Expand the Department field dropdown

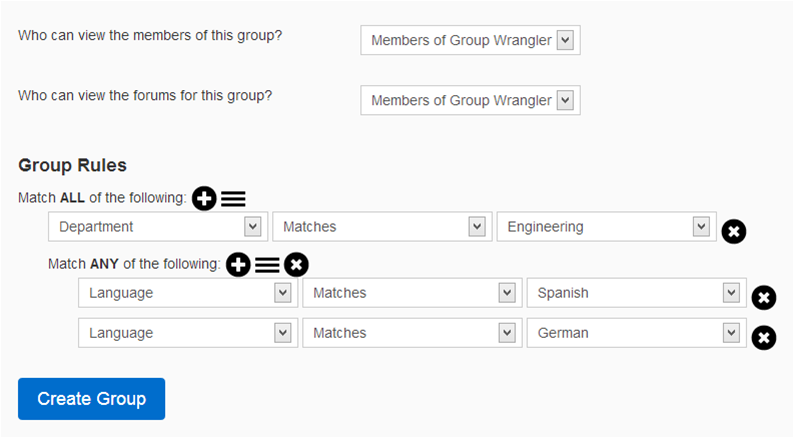pos(158,227)
